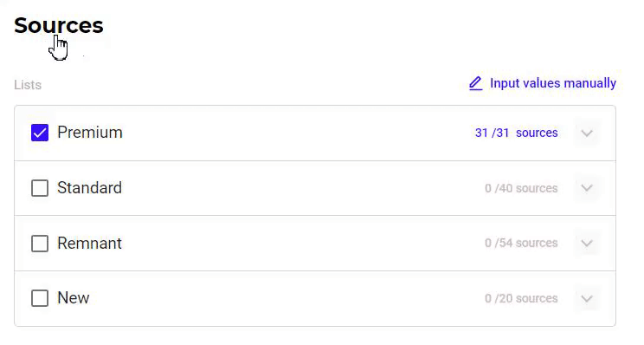644x345 pixels.
Task: Click the 0/40 sources count
Action: [x=521, y=188]
